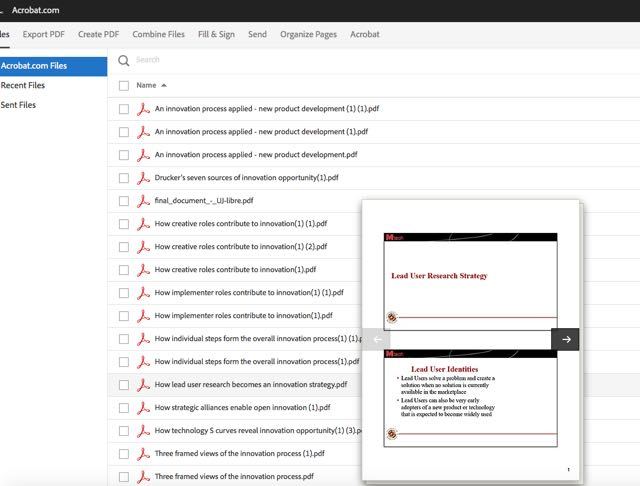Flip Name sort order arrow
The height and width of the screenshot is (486, 640).
[164, 85]
